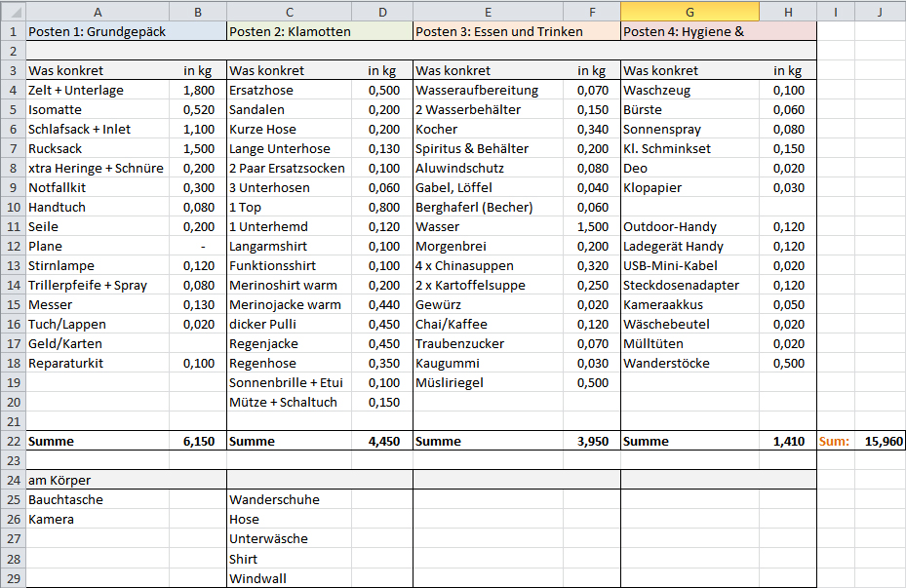Click the 'Posten 4: Hygiene &' header cell
The image size is (906, 588).
click(689, 31)
